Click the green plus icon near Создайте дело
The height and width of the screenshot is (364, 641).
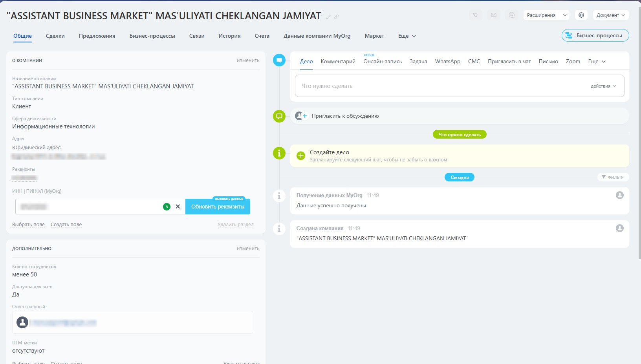click(301, 156)
